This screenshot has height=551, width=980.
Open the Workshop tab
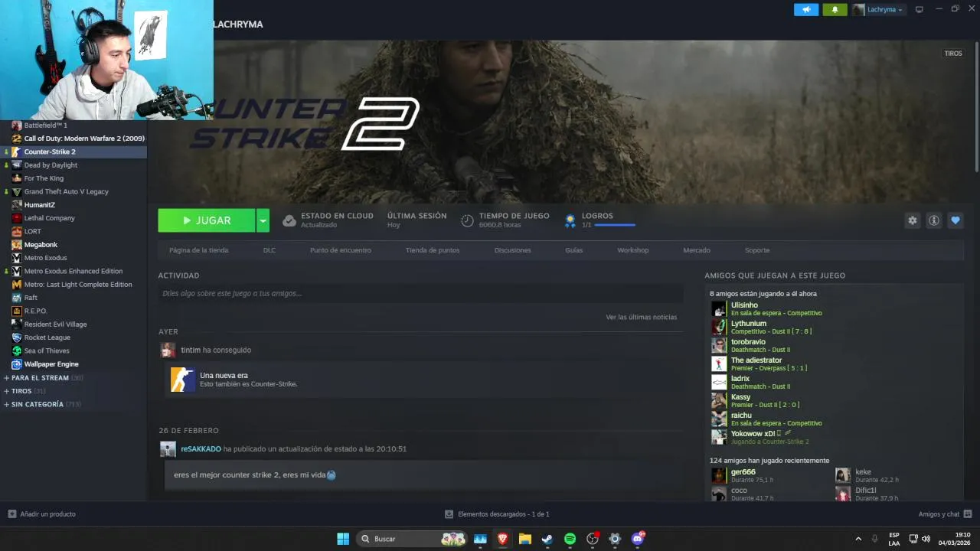633,250
